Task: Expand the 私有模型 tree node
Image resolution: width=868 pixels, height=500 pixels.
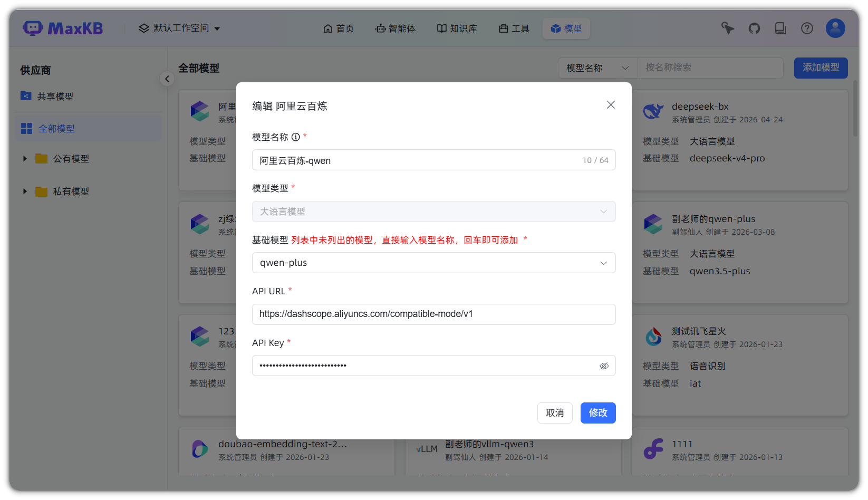Action: click(x=25, y=191)
